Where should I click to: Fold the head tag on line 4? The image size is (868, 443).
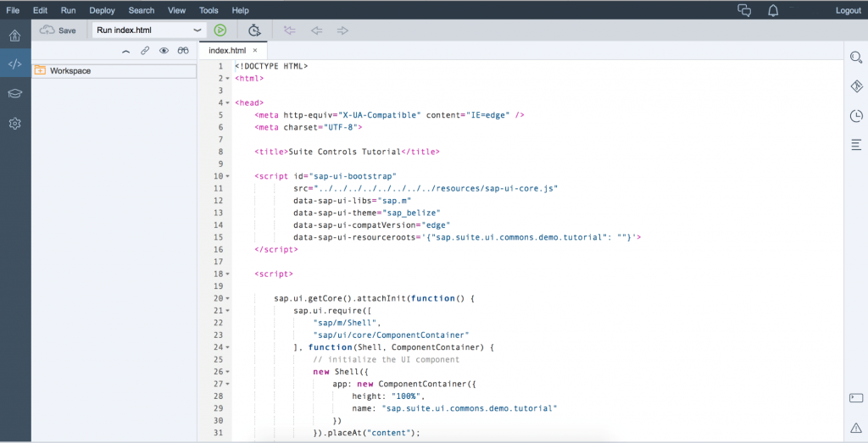click(227, 102)
